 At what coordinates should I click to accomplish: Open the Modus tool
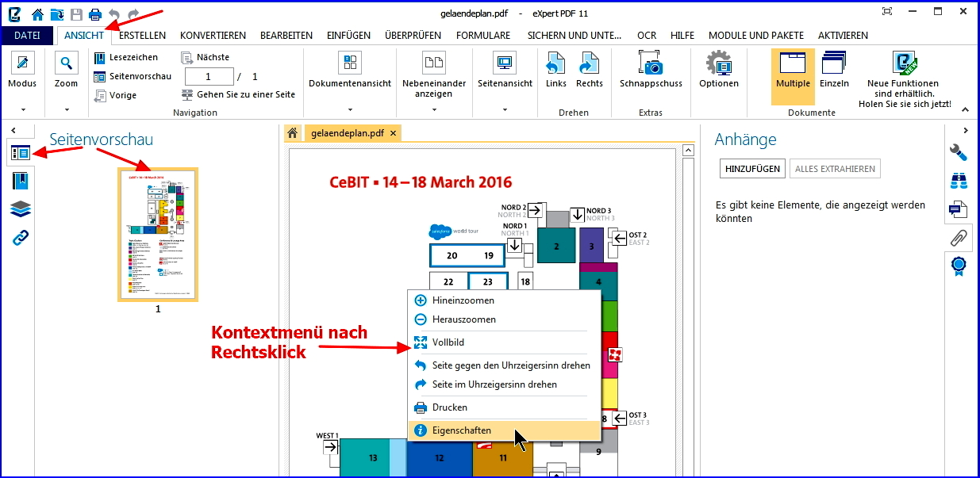pos(22,70)
